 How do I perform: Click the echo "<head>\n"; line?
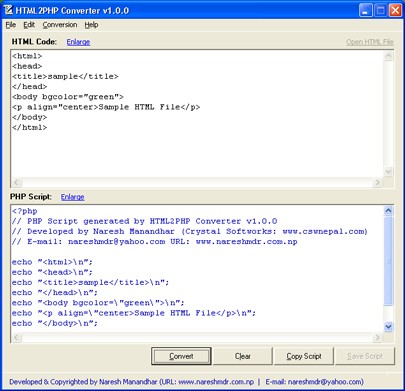52,272
